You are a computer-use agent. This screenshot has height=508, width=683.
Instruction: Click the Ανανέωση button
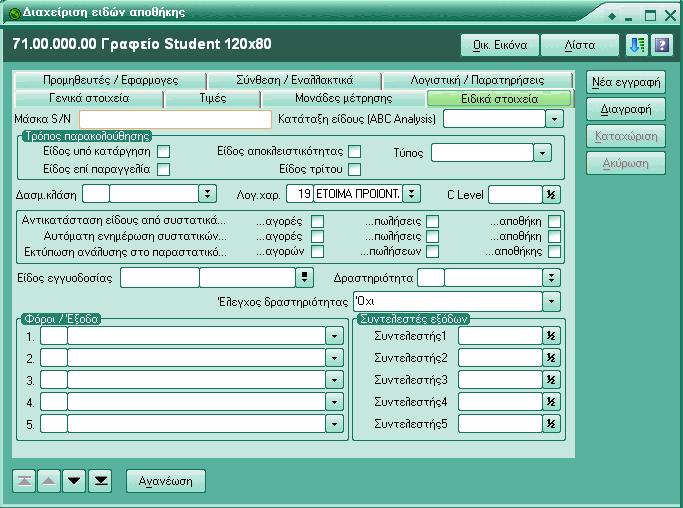click(166, 481)
